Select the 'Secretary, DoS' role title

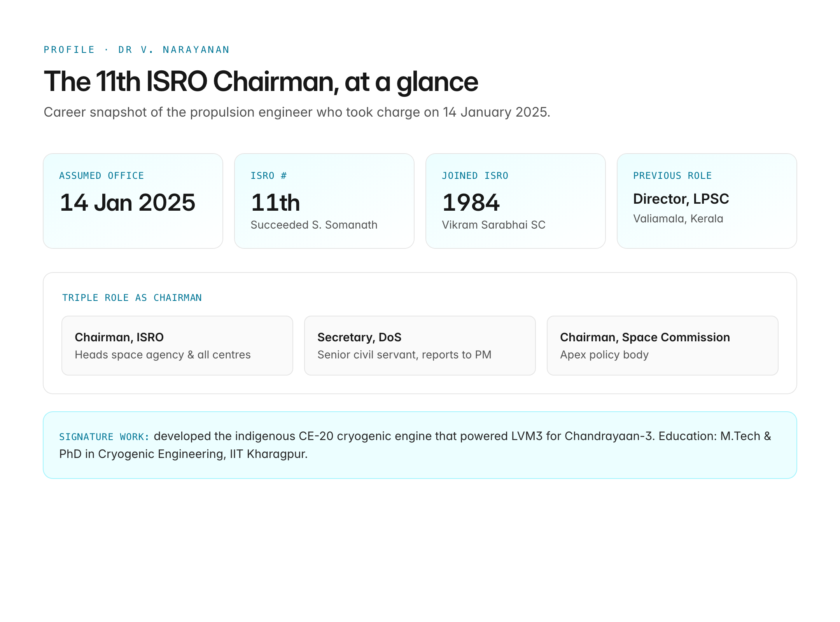coord(359,337)
